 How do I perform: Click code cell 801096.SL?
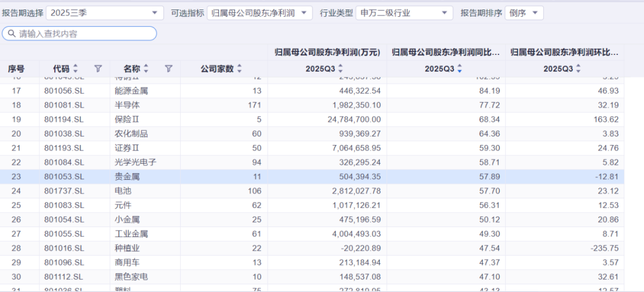[64, 262]
